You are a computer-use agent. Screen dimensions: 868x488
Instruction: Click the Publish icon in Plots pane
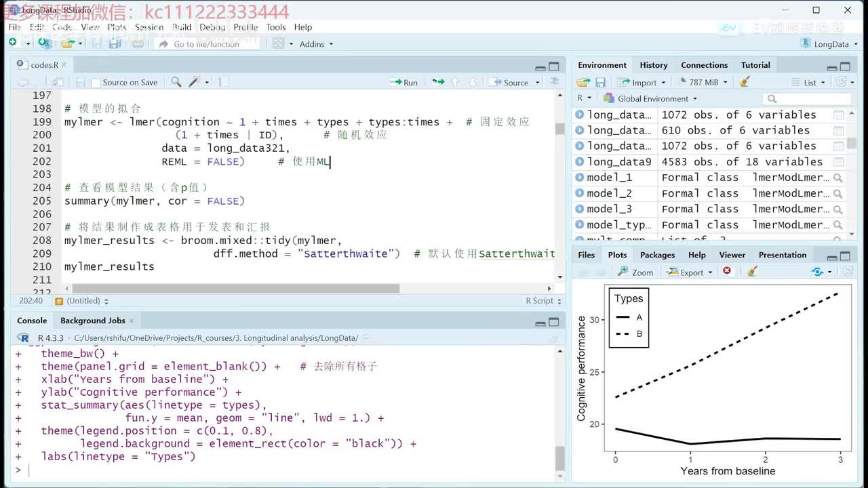click(x=818, y=272)
